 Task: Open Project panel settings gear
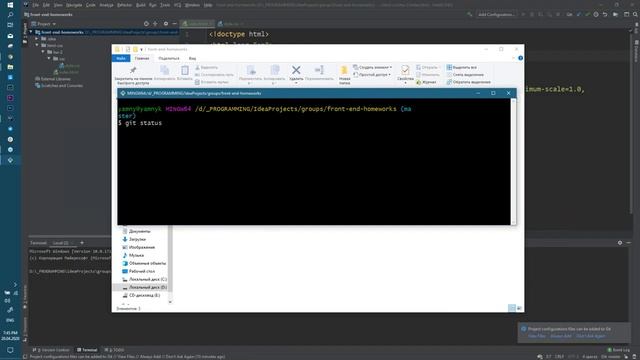[x=166, y=24]
